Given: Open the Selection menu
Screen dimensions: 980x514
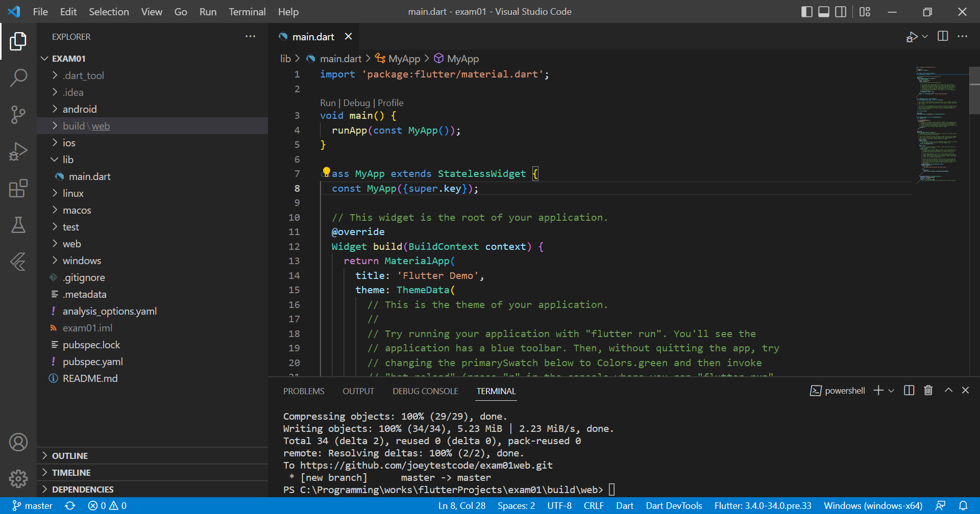Looking at the screenshot, I should (109, 12).
